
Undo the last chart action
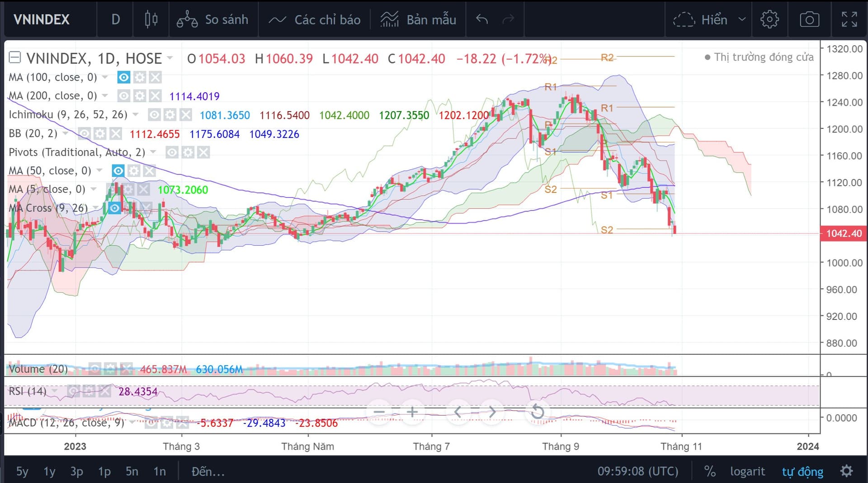[482, 19]
